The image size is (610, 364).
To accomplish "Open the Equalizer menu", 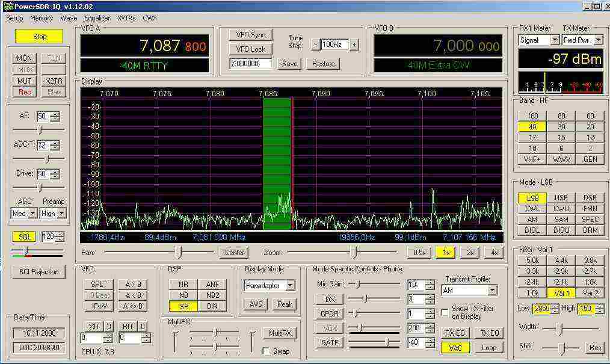I will coord(97,18).
